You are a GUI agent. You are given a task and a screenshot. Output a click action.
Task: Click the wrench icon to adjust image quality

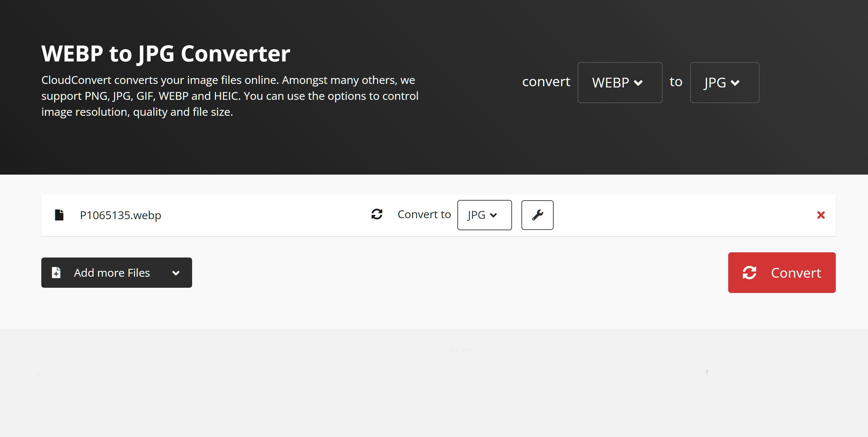click(537, 215)
